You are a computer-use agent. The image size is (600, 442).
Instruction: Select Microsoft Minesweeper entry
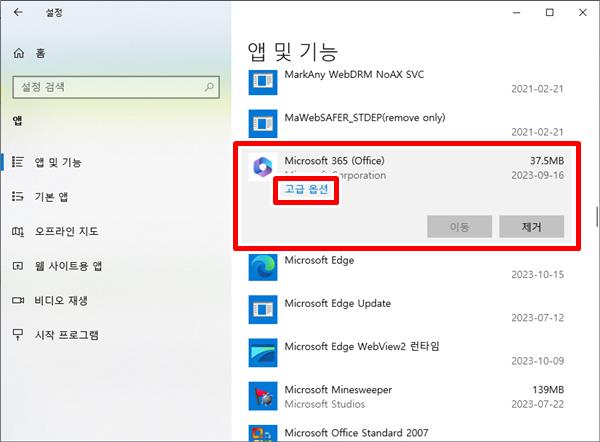(x=338, y=390)
